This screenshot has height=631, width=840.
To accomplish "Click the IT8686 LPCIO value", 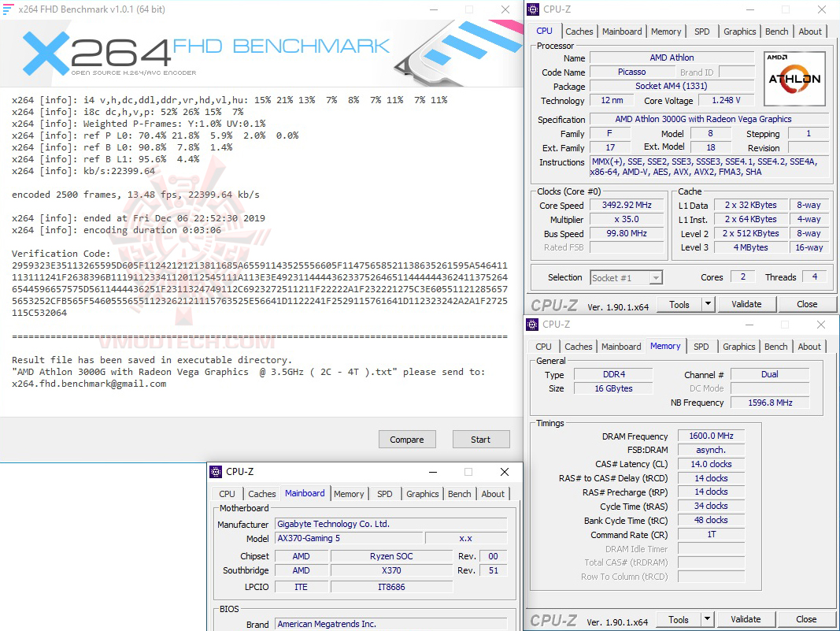I will pos(391,587).
